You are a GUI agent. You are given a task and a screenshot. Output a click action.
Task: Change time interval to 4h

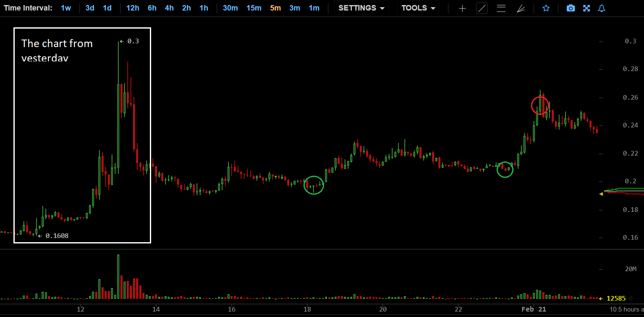169,8
